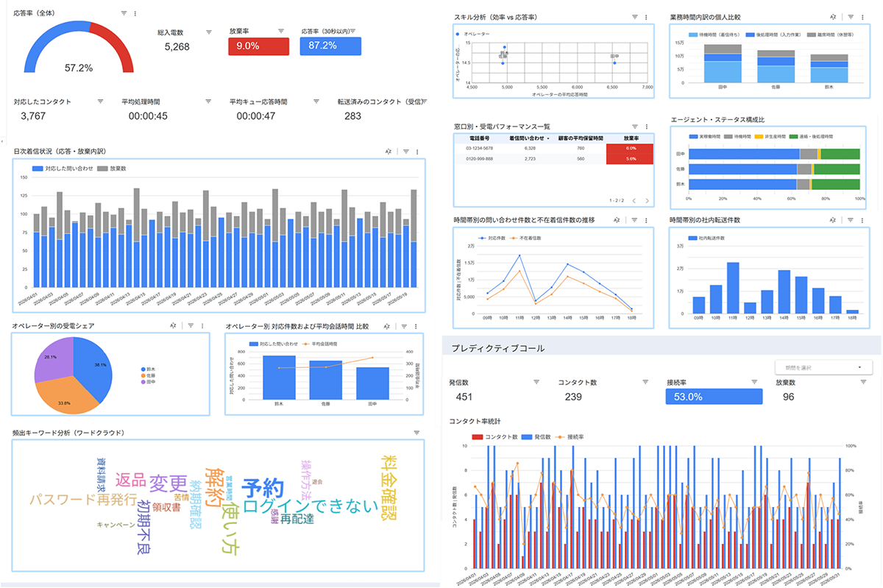Open more options for 応答率(全体) gauge
Viewport: 883px width, 588px height.
[135, 13]
